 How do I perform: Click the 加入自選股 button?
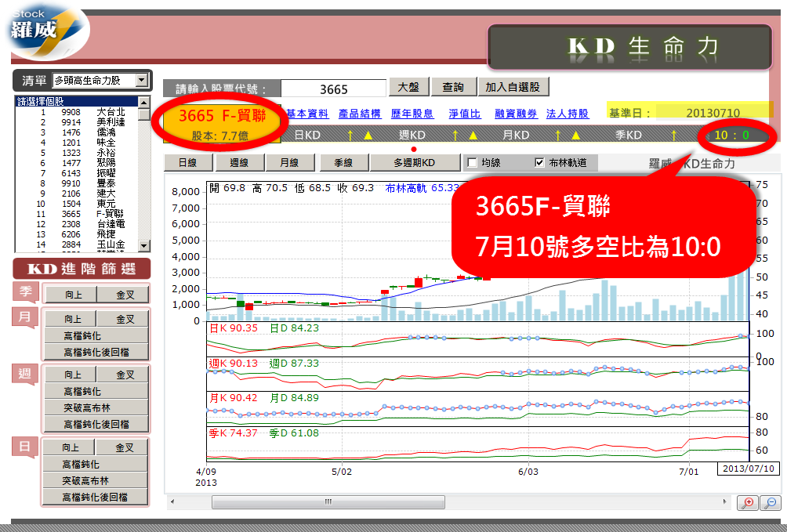pos(513,87)
